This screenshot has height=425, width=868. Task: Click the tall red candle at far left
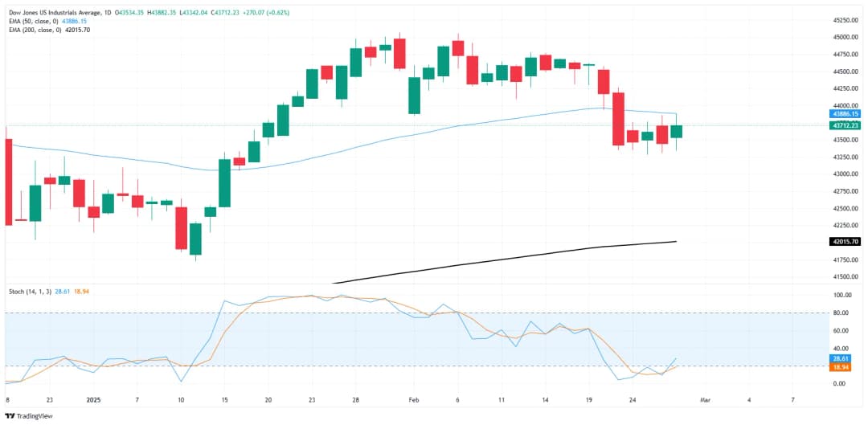[8, 182]
